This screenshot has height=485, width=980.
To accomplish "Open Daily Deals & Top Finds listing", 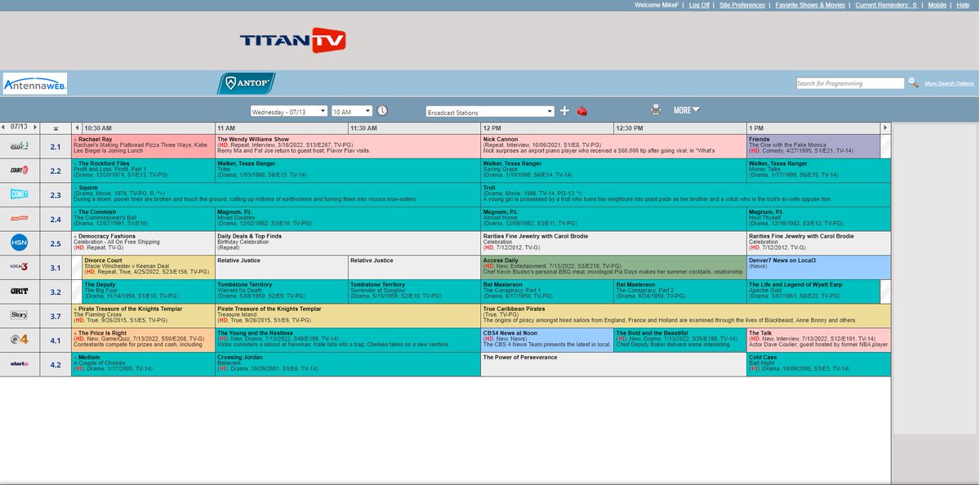I will (347, 242).
